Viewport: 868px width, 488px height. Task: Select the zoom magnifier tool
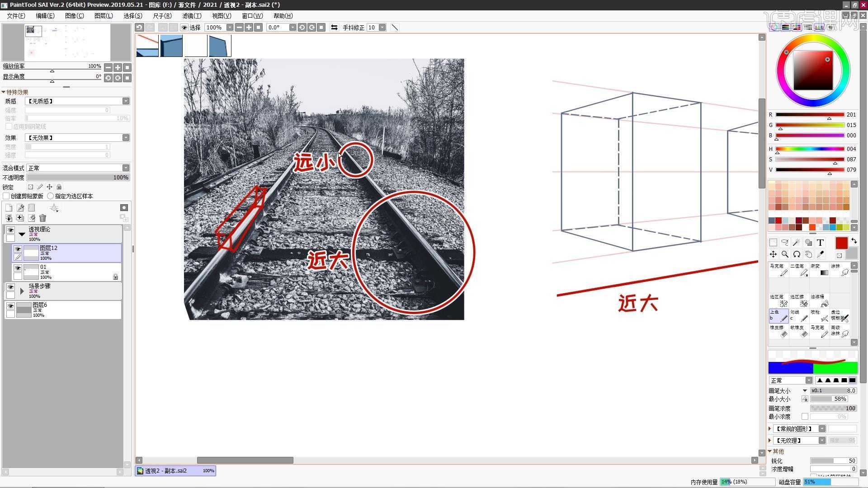[x=785, y=254]
